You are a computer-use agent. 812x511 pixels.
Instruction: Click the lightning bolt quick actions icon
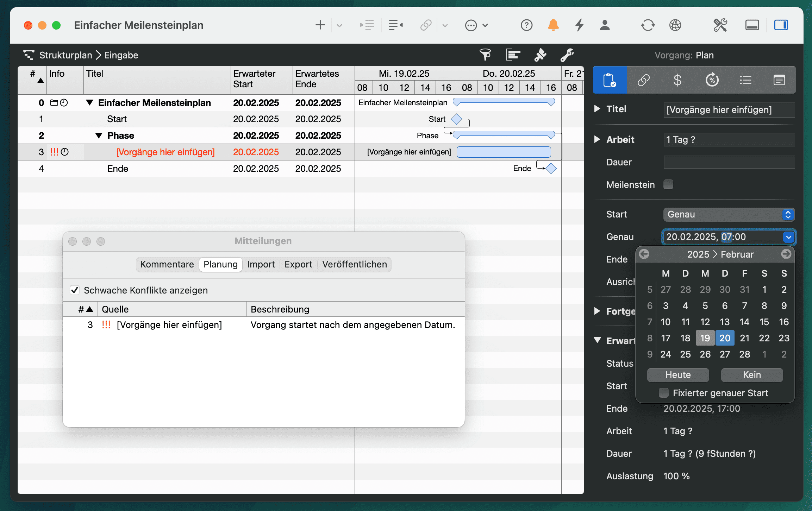point(579,25)
